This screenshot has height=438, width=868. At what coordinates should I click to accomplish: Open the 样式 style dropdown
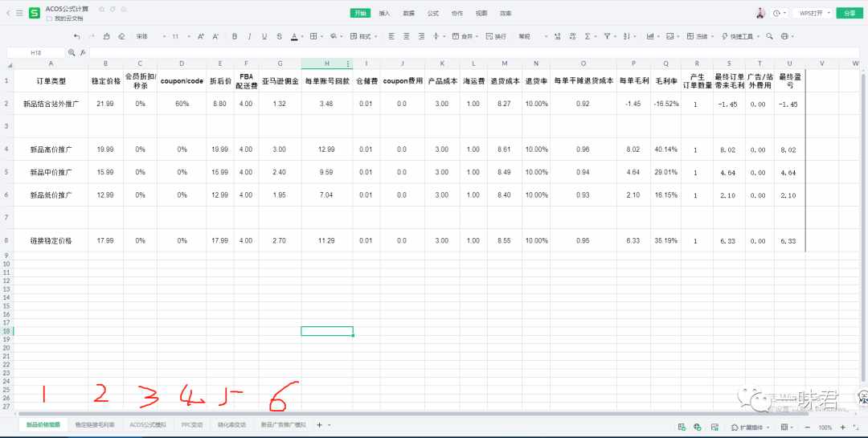(x=364, y=36)
